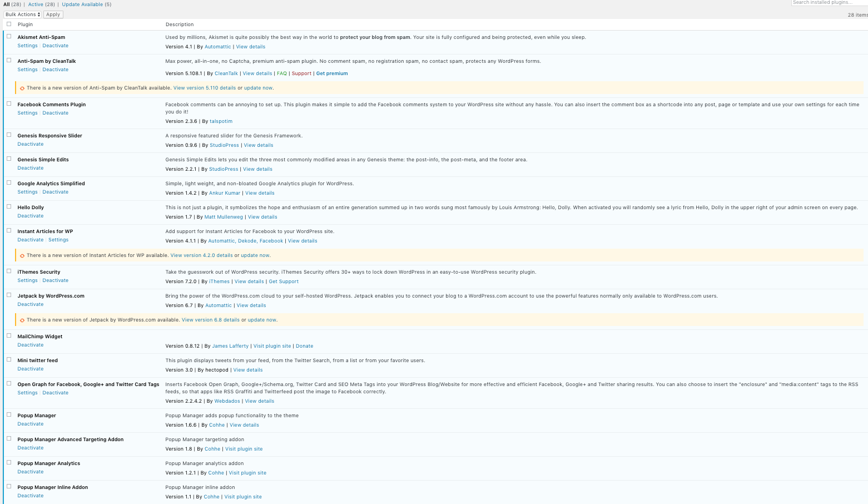The image size is (868, 504).
Task: Focus the Search installed plugins field
Action: (829, 3)
